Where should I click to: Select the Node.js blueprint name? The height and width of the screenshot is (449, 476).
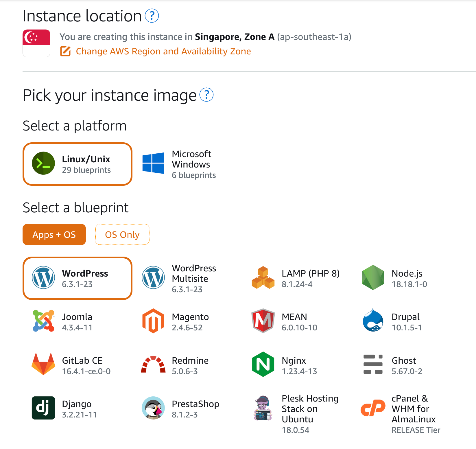click(x=407, y=273)
